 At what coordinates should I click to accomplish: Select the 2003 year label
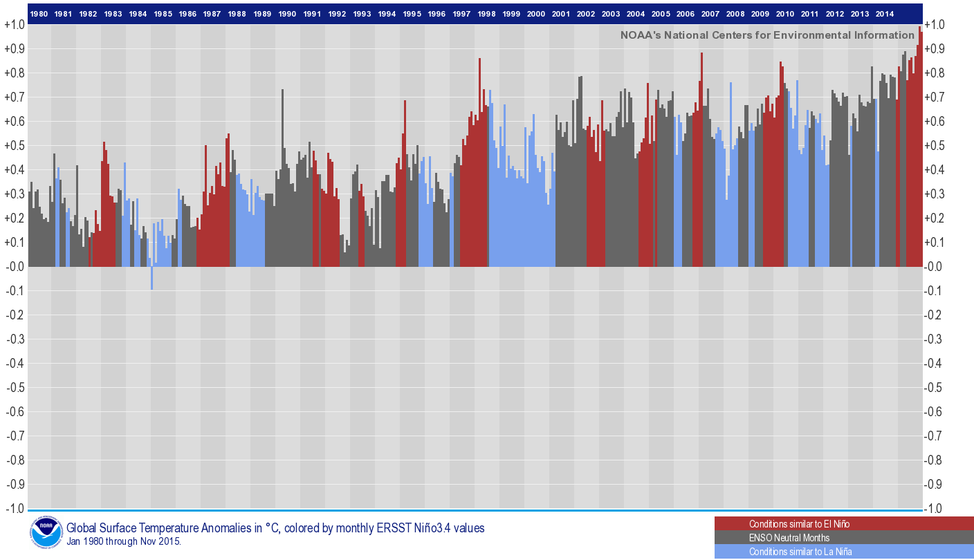pyautogui.click(x=611, y=14)
